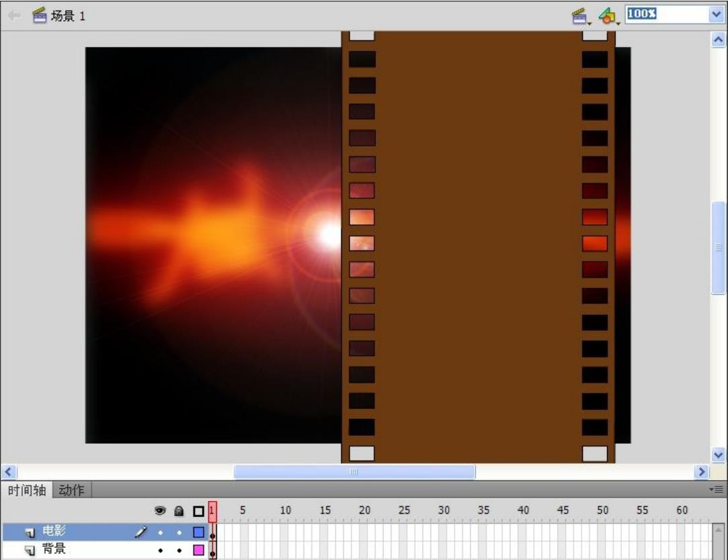The height and width of the screenshot is (560, 728).
Task: Click the Edit Scene clapperboard icon
Action: [x=579, y=15]
